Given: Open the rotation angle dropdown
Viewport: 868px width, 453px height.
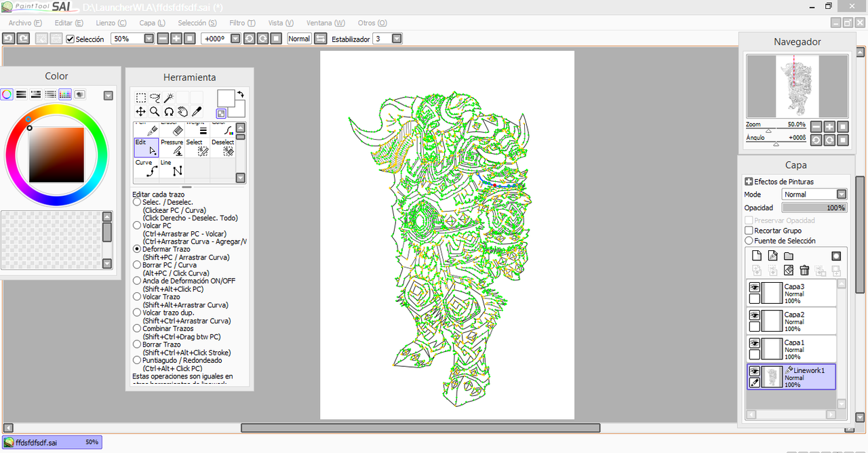Looking at the screenshot, I should click(x=235, y=39).
